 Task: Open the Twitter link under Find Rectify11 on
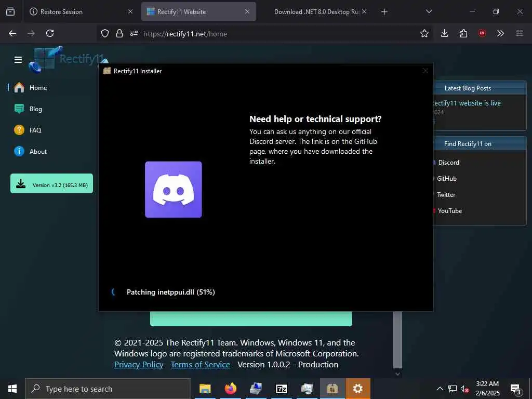point(446,195)
